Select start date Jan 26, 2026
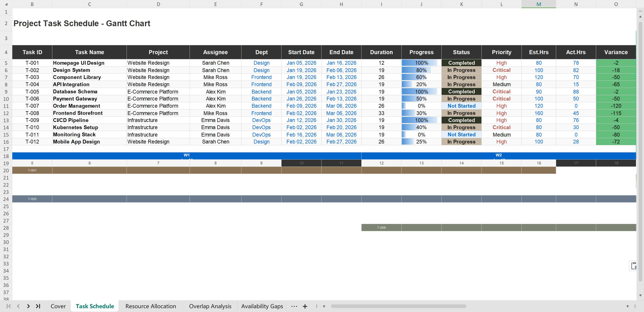 click(301, 99)
